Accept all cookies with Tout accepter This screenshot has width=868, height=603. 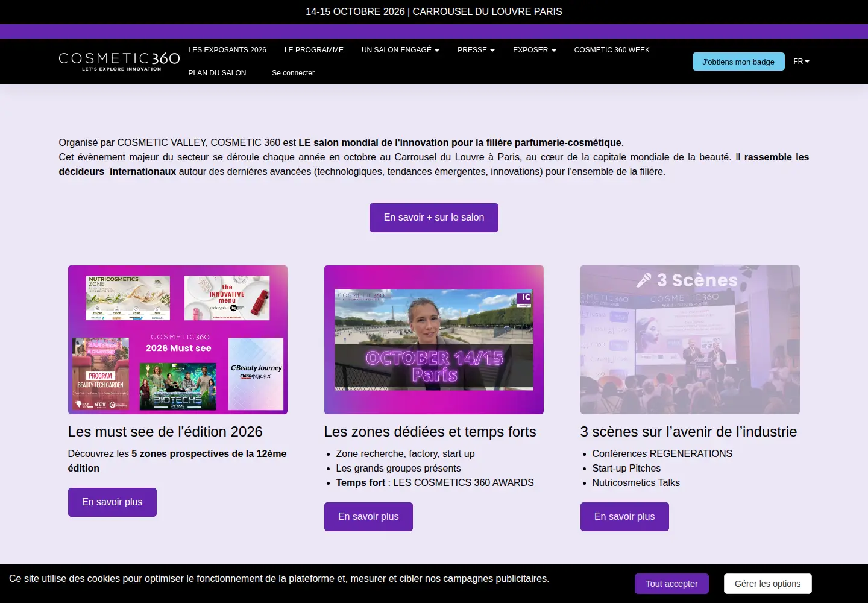[x=671, y=584]
